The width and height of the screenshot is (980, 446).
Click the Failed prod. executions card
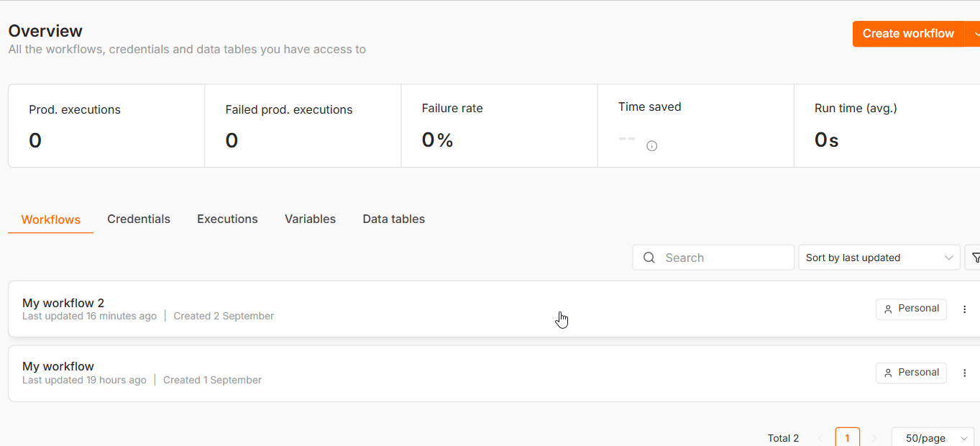click(303, 126)
